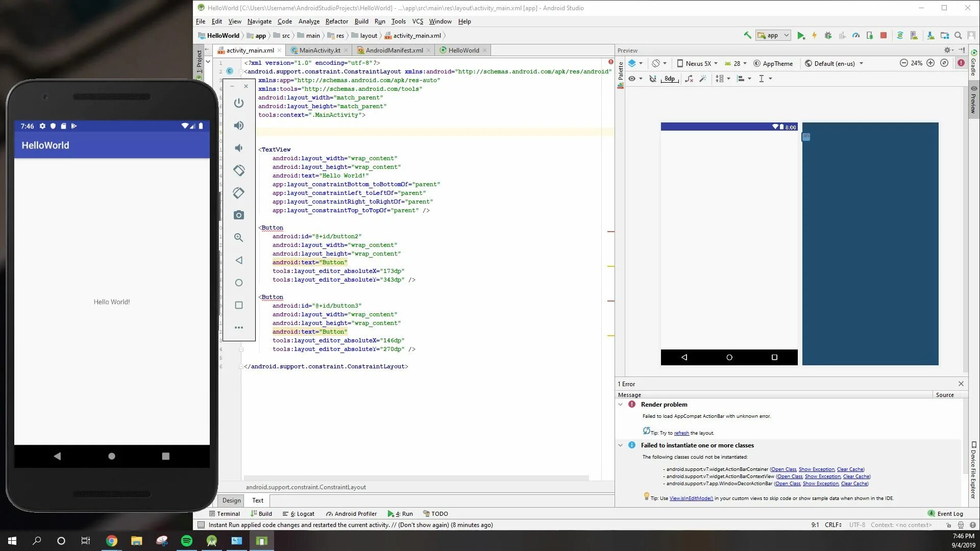Click the green Run app button
The height and width of the screenshot is (551, 980).
click(x=801, y=36)
